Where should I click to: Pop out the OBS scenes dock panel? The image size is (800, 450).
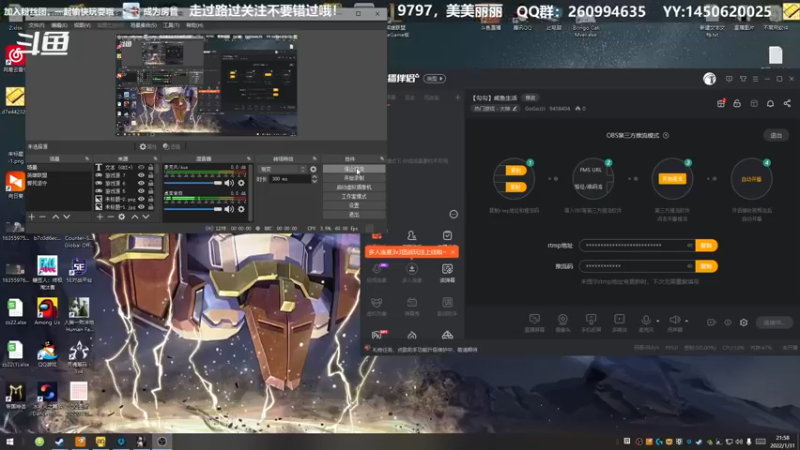click(87, 159)
